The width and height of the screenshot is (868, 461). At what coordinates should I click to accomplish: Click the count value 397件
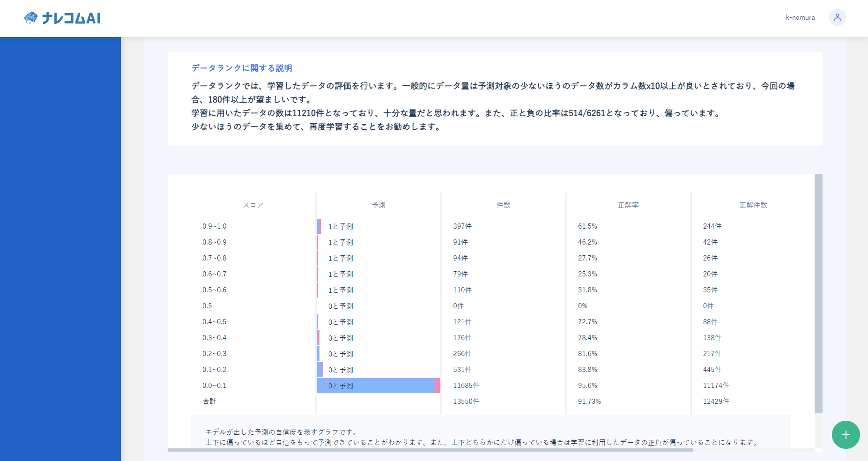(x=462, y=226)
